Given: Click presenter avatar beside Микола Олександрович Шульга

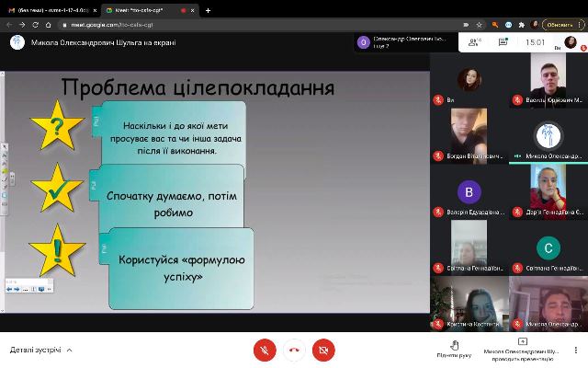Looking at the screenshot, I should [17, 42].
